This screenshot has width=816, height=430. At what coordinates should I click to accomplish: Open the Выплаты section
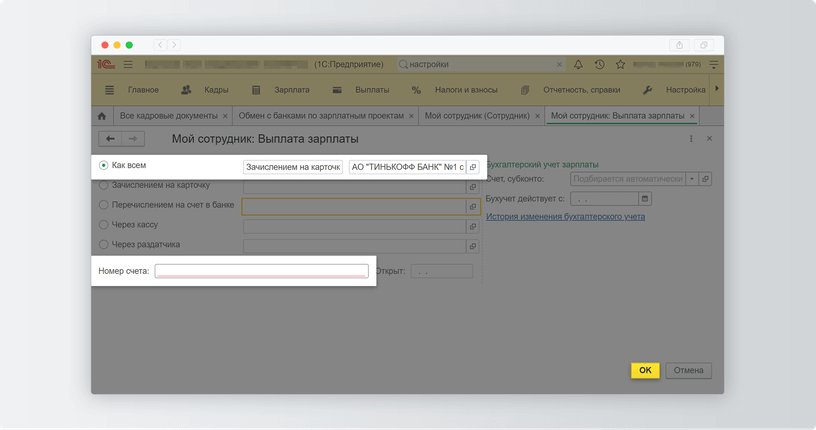coord(372,90)
